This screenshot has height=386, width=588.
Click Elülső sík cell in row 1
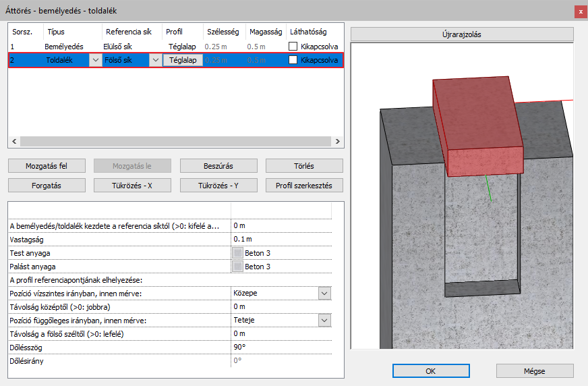pyautogui.click(x=118, y=47)
